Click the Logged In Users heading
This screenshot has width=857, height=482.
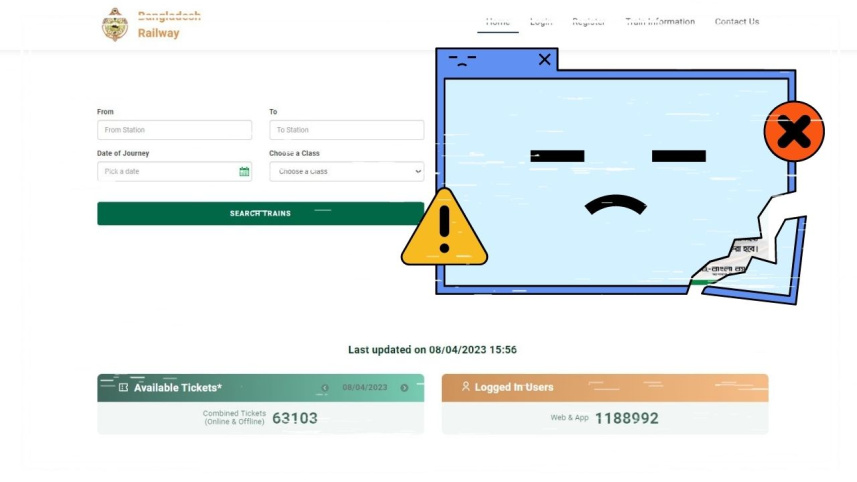[x=514, y=387]
